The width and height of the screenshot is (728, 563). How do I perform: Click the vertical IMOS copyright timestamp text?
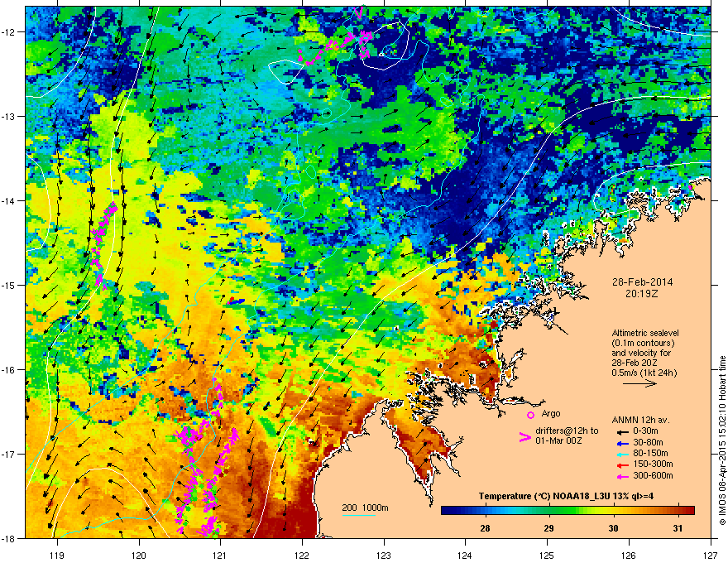pyautogui.click(x=722, y=440)
